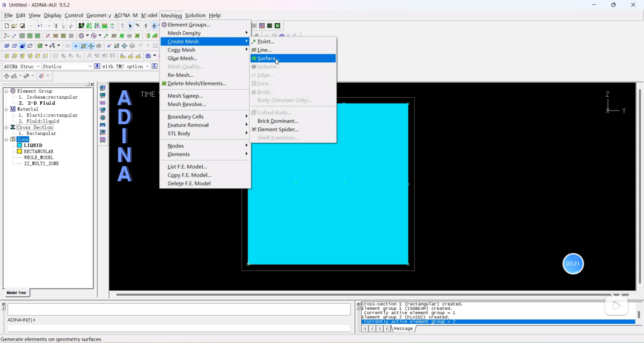Open Boundary Cells submenu
Viewport: 644px width, 343px height.
point(206,116)
